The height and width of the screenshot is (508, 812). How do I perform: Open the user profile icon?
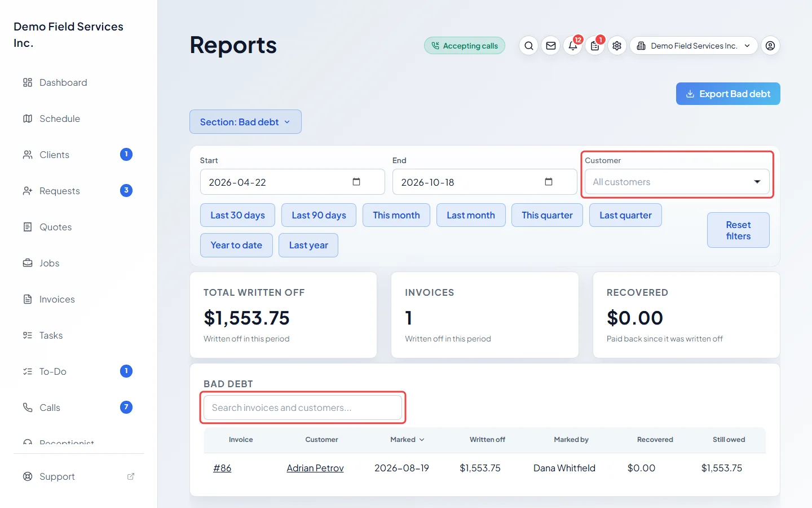pos(770,46)
